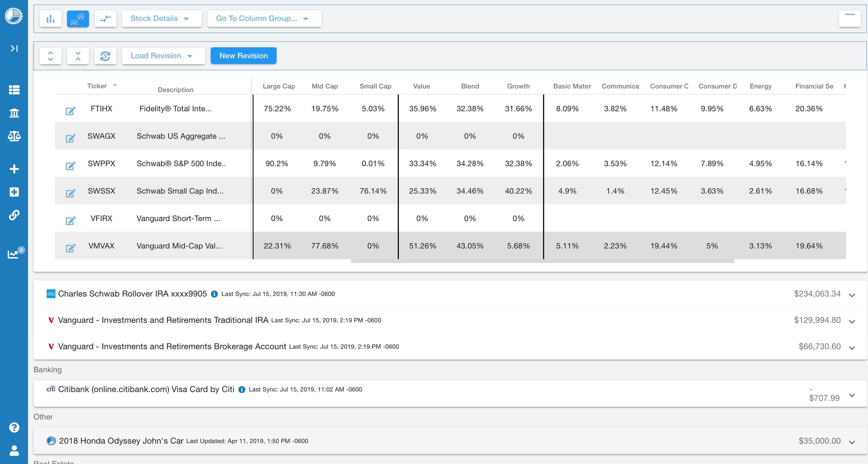Viewport: 868px width, 464px height.
Task: Toggle the car and house assets view
Action: pos(78,18)
